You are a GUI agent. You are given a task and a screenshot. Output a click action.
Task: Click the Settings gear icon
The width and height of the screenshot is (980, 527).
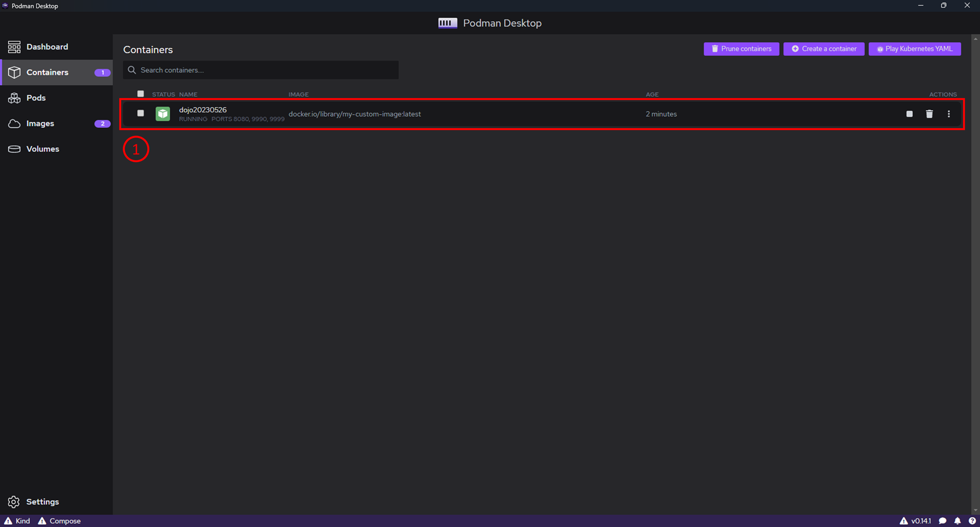pyautogui.click(x=14, y=502)
